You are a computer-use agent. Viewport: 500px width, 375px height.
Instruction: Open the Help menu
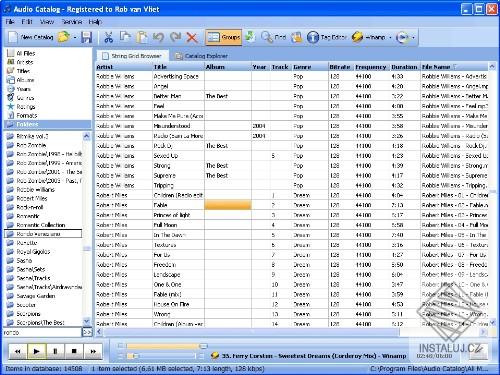pos(95,22)
